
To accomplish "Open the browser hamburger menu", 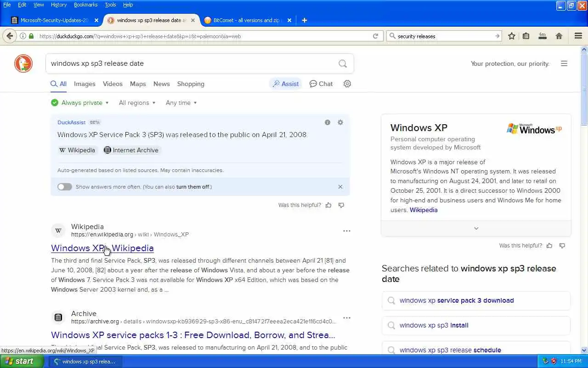I will pos(578,36).
